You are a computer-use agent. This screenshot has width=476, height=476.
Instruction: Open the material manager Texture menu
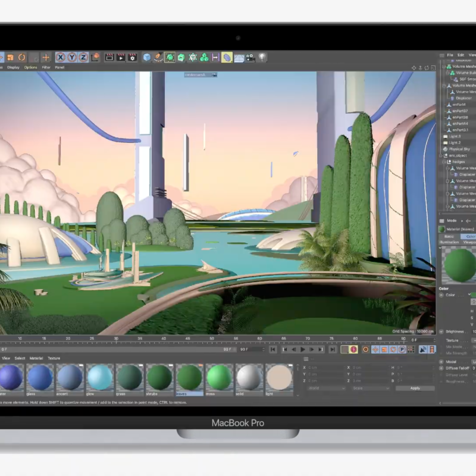54,358
